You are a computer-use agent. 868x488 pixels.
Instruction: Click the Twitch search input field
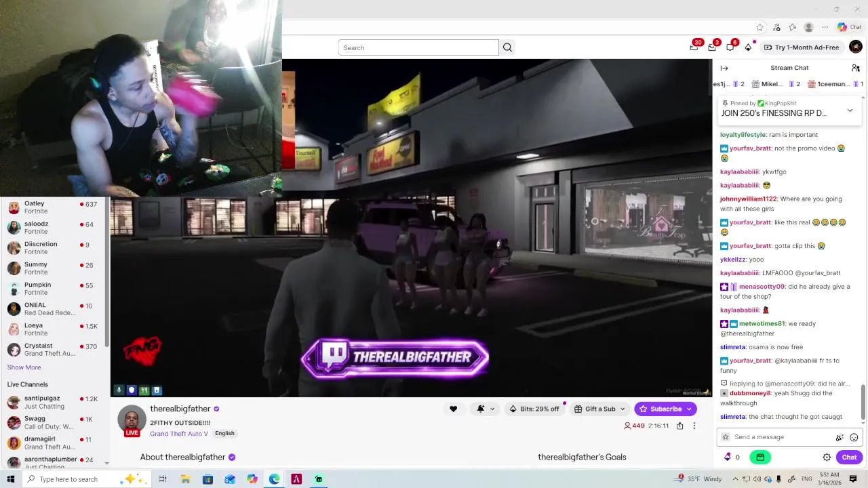(x=418, y=47)
